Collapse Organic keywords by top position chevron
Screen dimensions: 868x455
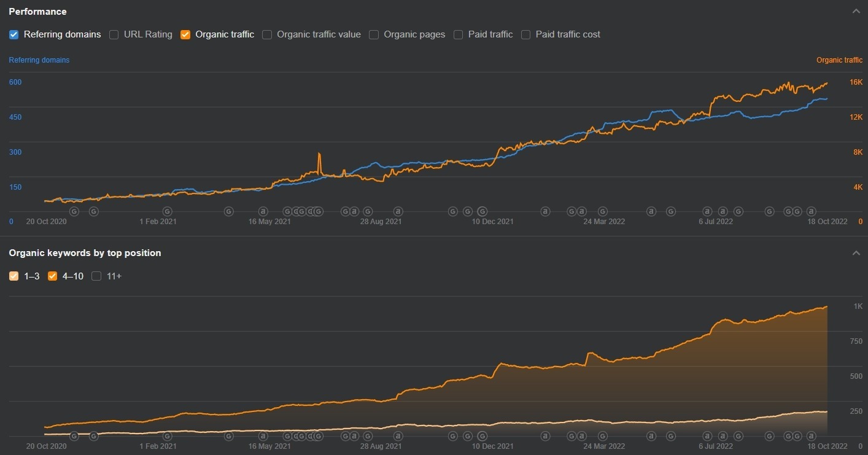[856, 253]
